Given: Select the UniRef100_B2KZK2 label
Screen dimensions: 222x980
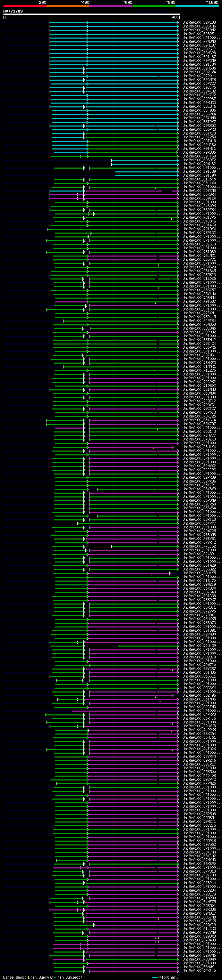Looking at the screenshot, I should click(199, 95).
